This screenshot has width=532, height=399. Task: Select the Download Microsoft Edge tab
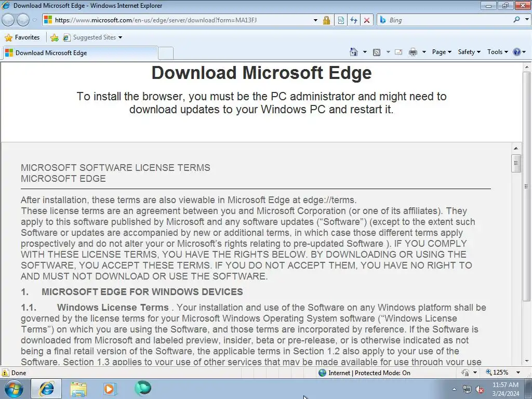pyautogui.click(x=80, y=53)
